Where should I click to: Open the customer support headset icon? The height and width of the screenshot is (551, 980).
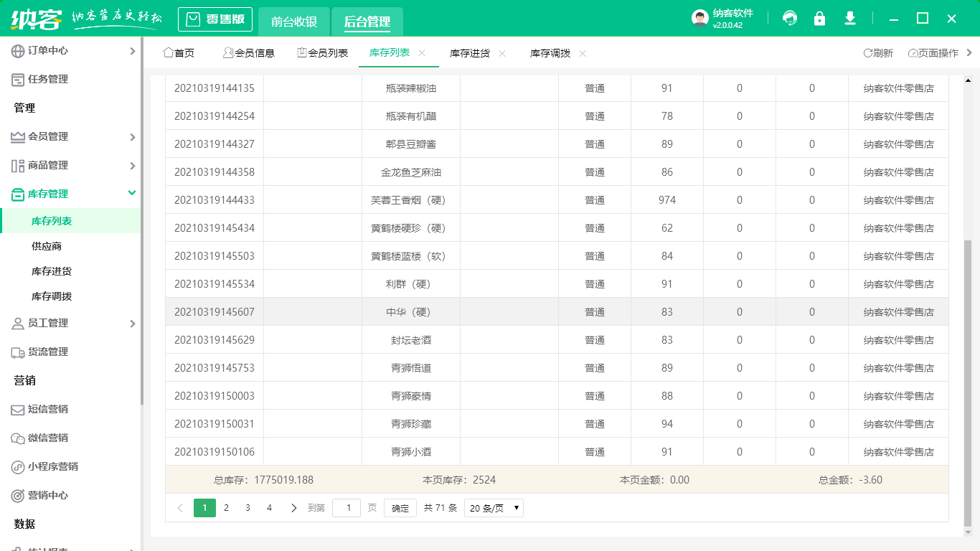pyautogui.click(x=789, y=18)
